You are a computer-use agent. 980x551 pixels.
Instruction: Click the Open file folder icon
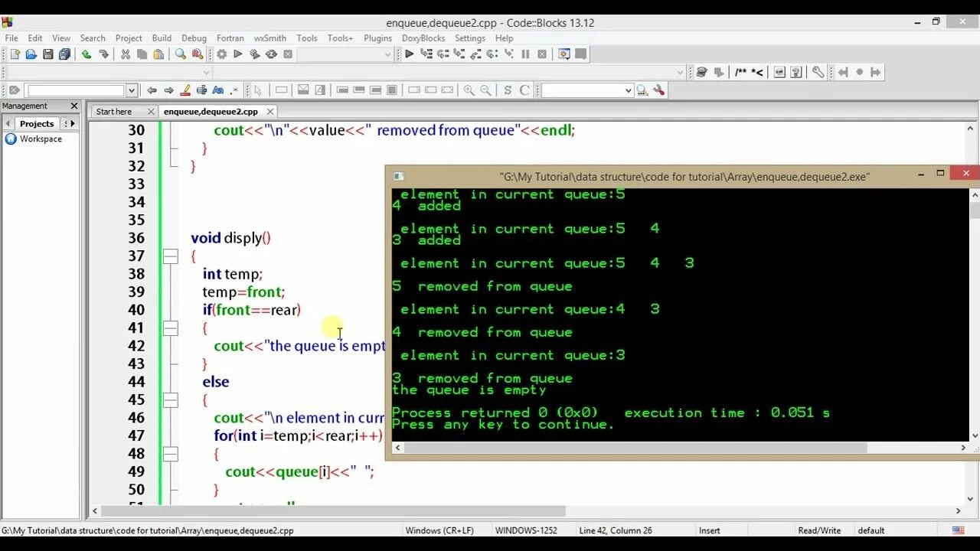31,54
